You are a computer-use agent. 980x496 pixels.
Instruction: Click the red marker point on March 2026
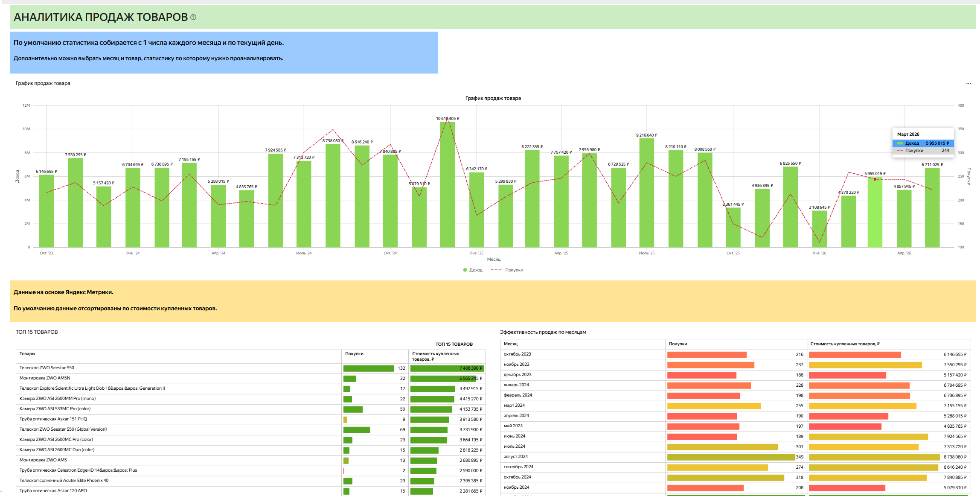[x=875, y=179]
